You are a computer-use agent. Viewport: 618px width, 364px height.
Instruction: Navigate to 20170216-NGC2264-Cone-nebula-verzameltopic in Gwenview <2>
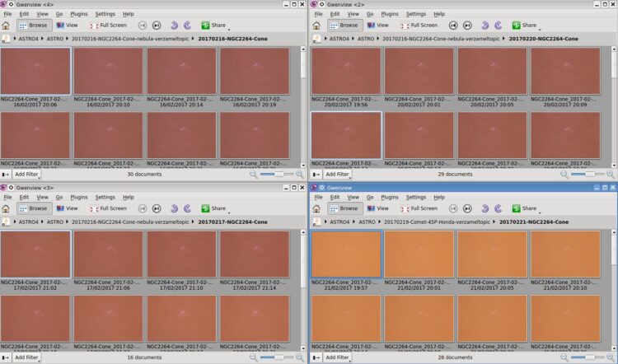441,39
